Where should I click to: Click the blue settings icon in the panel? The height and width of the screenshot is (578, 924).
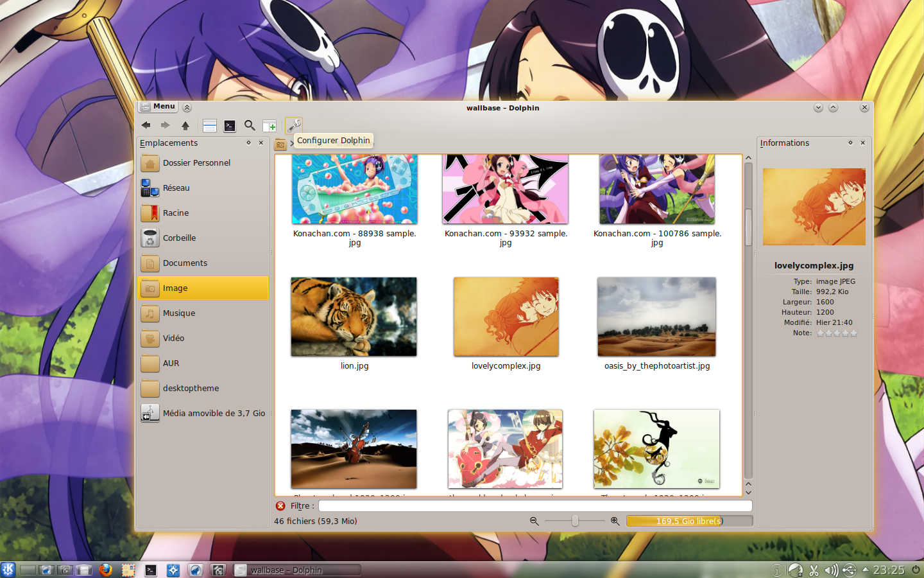tap(173, 570)
